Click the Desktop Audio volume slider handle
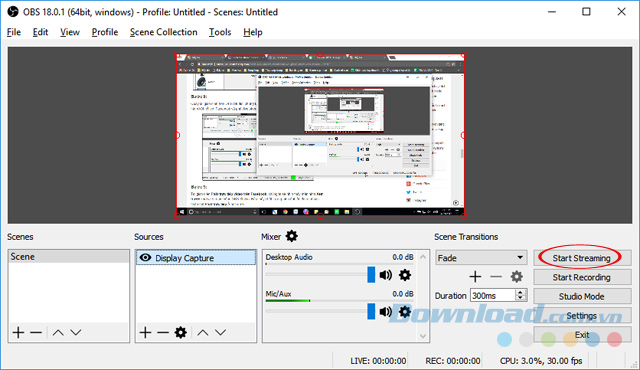The width and height of the screenshot is (640, 370). (x=371, y=275)
